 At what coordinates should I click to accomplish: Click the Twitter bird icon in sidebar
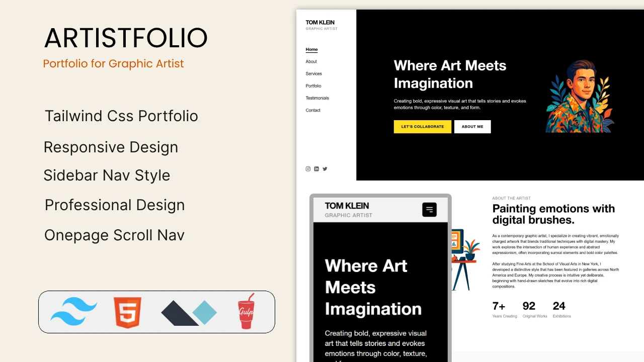tap(325, 169)
